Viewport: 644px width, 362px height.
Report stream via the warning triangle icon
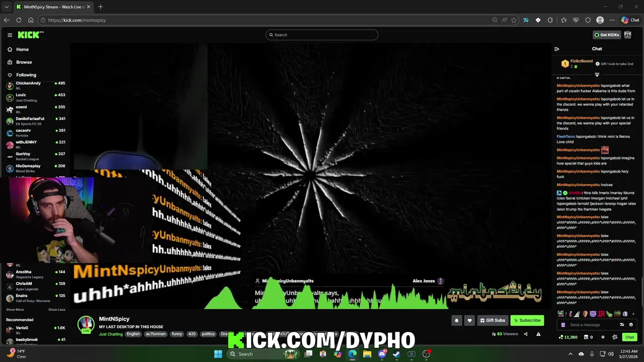pos(538,334)
